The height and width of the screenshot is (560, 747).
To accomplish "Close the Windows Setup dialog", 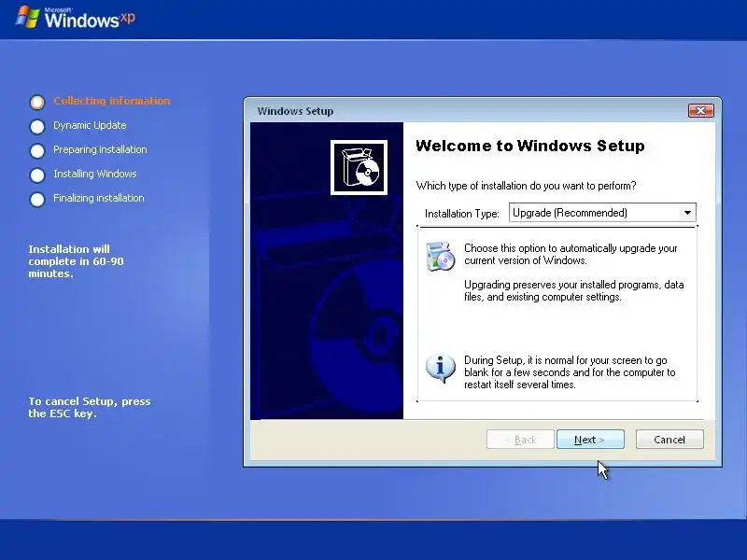I will (701, 110).
